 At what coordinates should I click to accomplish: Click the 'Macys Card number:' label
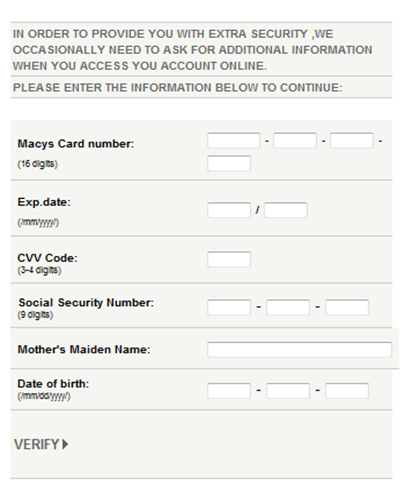(76, 144)
